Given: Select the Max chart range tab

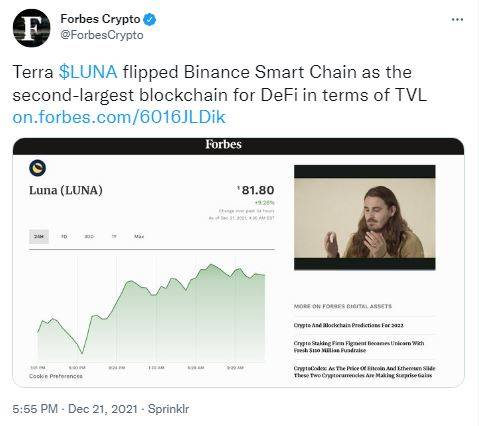Looking at the screenshot, I should [139, 236].
